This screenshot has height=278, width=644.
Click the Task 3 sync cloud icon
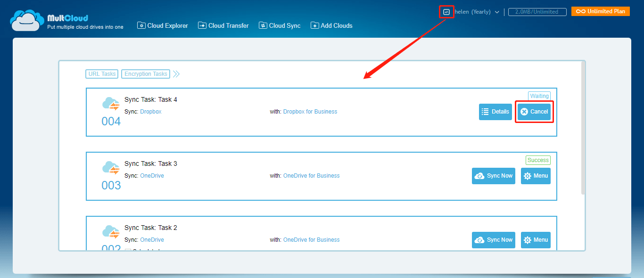click(111, 168)
